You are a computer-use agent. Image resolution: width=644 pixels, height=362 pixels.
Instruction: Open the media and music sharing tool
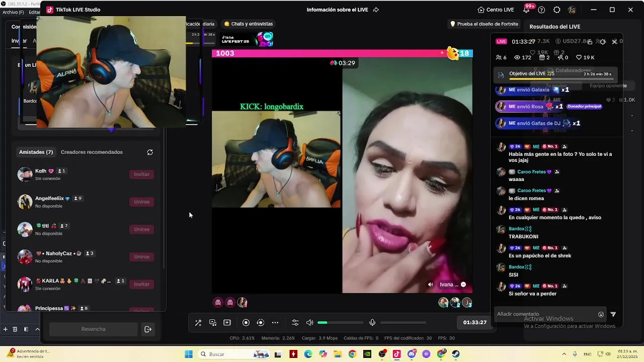coord(213,323)
